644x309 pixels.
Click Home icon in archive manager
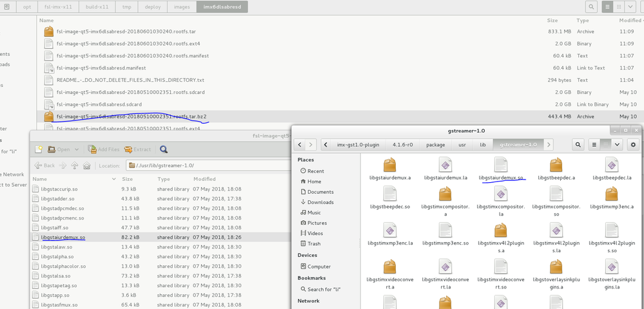click(86, 165)
